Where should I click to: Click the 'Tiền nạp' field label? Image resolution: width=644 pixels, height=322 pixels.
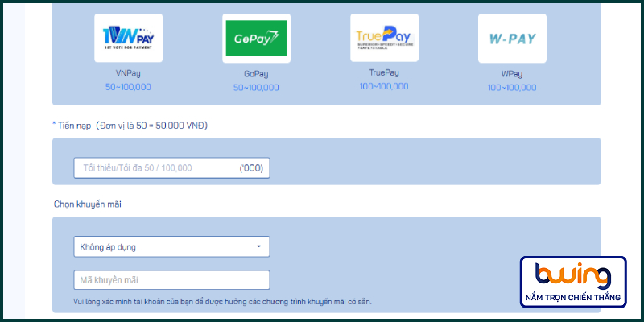(x=74, y=126)
